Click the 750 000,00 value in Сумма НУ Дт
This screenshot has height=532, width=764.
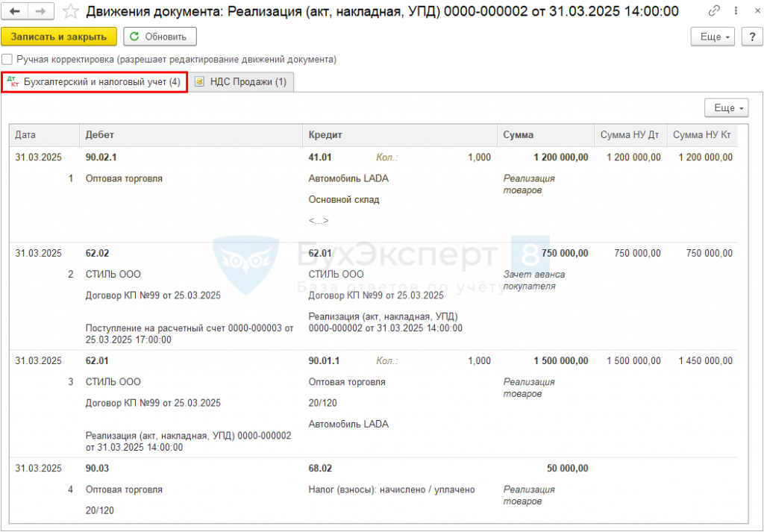pyautogui.click(x=637, y=254)
